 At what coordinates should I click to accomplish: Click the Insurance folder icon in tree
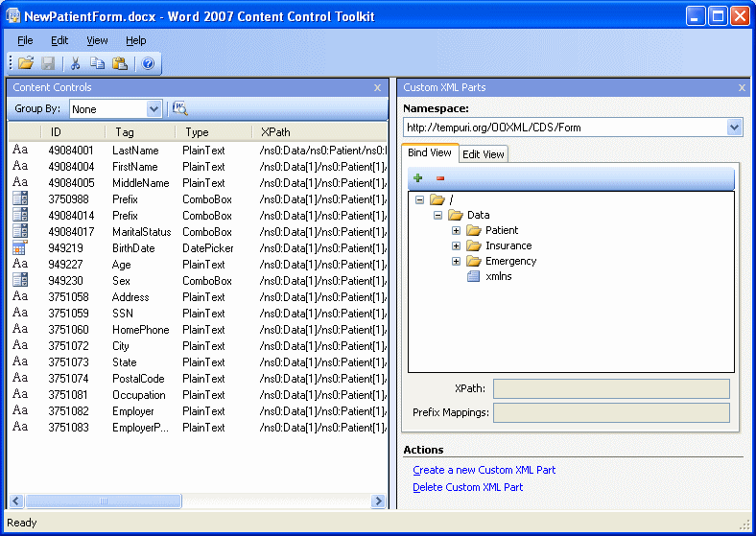point(474,245)
